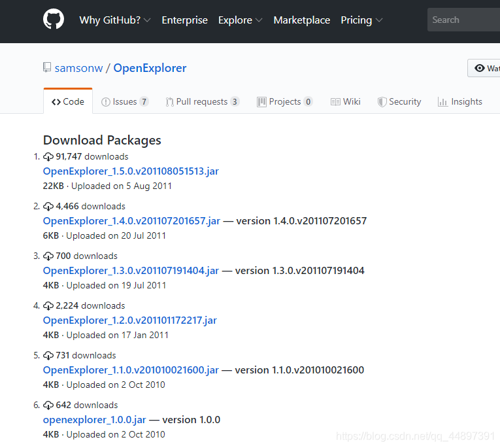Click 'version 1.1.0.v201010021600' text
Screen dimensions: 500x448
click(x=299, y=370)
